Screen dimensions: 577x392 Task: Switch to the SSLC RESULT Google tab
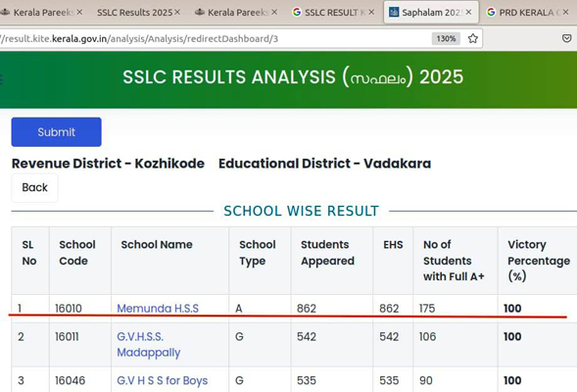point(328,13)
